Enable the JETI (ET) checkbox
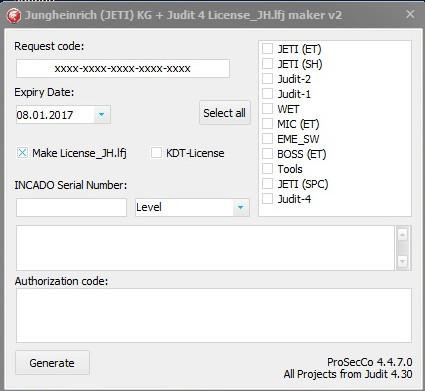The width and height of the screenshot is (425, 391). [267, 48]
